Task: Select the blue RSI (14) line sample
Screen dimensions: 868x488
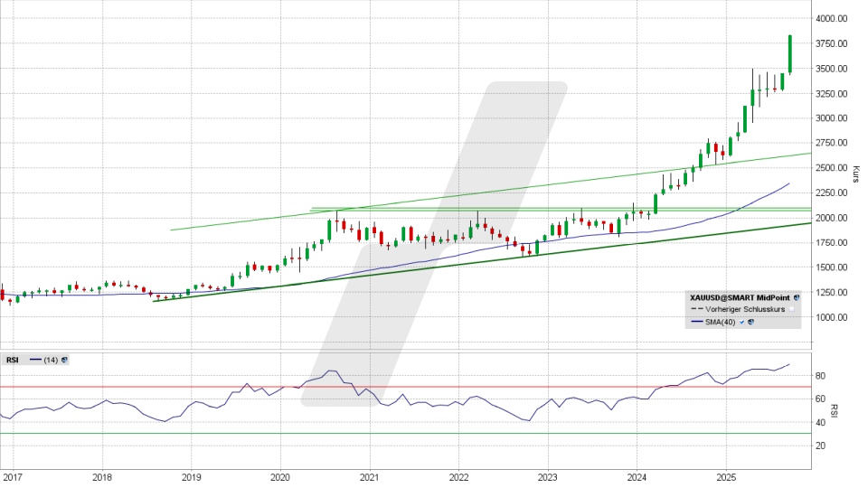Action: click(x=36, y=360)
